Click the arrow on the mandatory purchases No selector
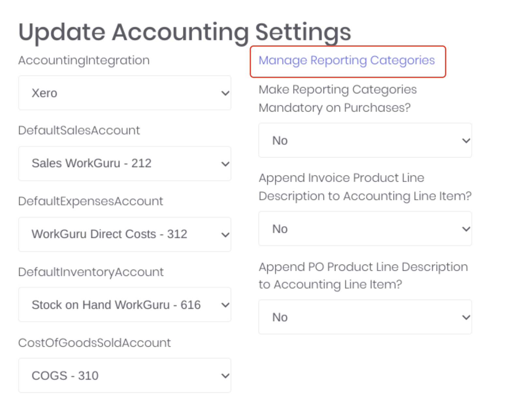Viewport: 532px width, 398px height. tap(465, 140)
